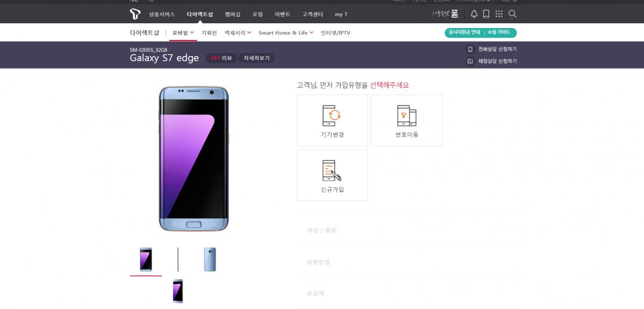Screen dimensions: 644x309
Task: Expand the 모바일 dropdown menu
Action: (x=183, y=33)
